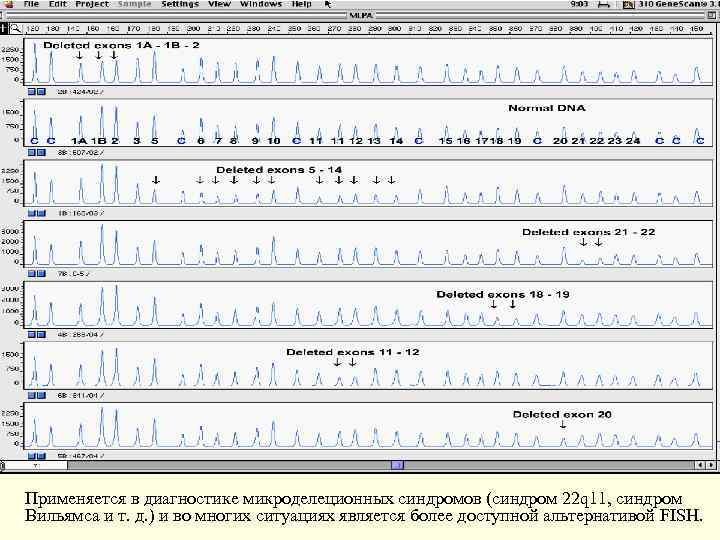This screenshot has height=540, width=720.
Task: Select the crosshair tool
Action: point(4,28)
